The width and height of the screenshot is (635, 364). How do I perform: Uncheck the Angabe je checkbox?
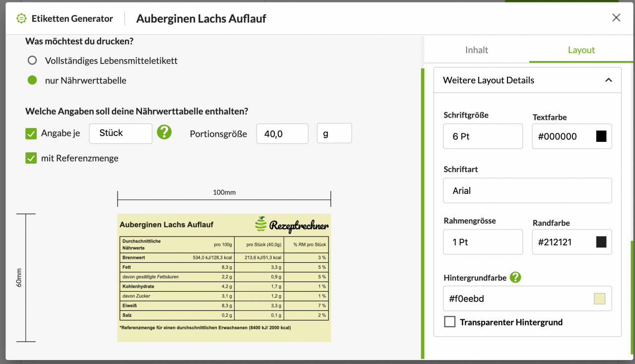(x=32, y=133)
